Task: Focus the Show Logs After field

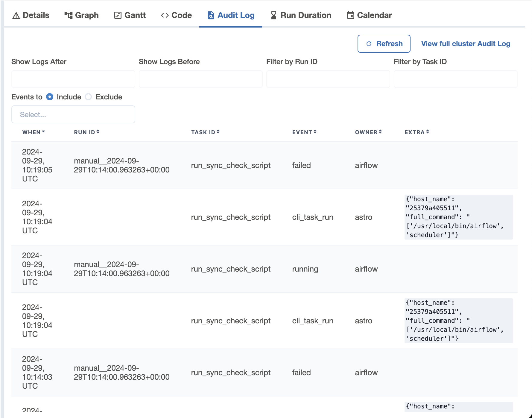Action: click(73, 79)
